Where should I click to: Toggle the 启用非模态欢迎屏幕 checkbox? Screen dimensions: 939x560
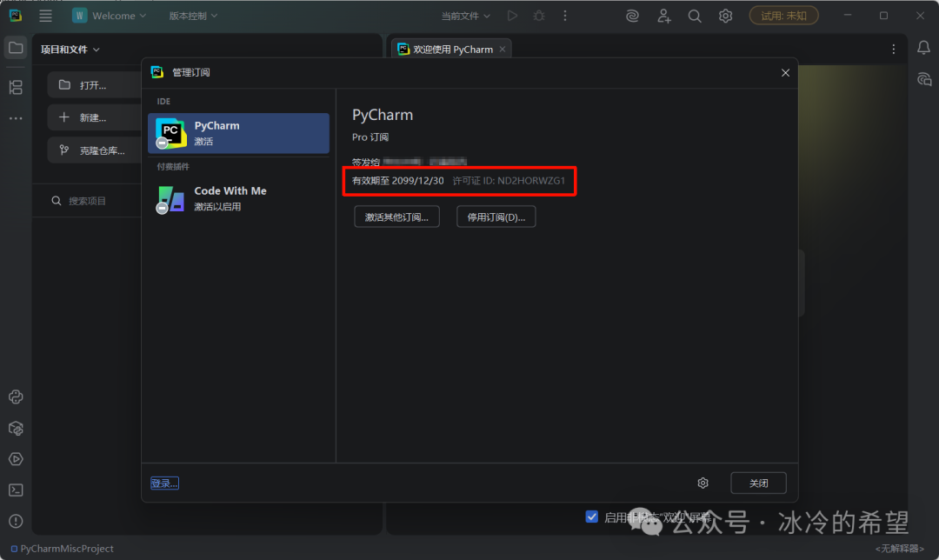[x=592, y=517]
